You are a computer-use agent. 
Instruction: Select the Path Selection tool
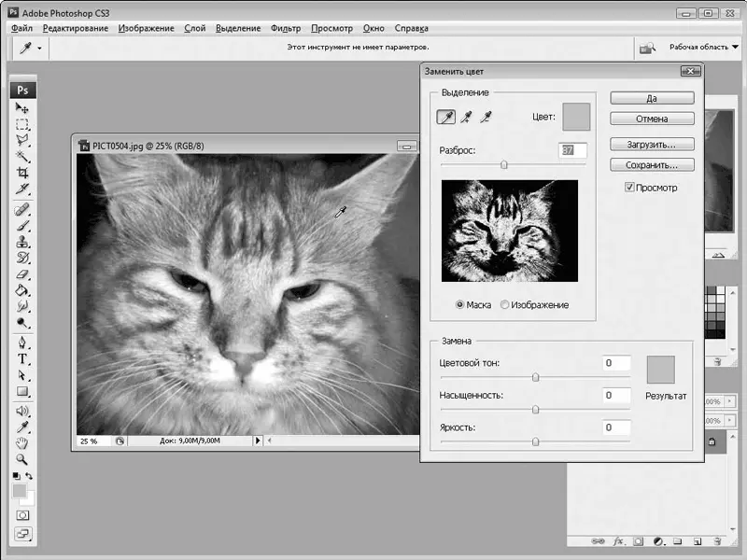pyautogui.click(x=21, y=375)
